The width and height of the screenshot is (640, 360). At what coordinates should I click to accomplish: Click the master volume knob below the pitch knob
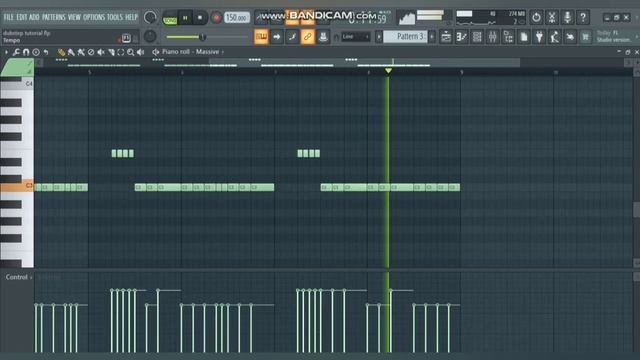click(x=150, y=36)
